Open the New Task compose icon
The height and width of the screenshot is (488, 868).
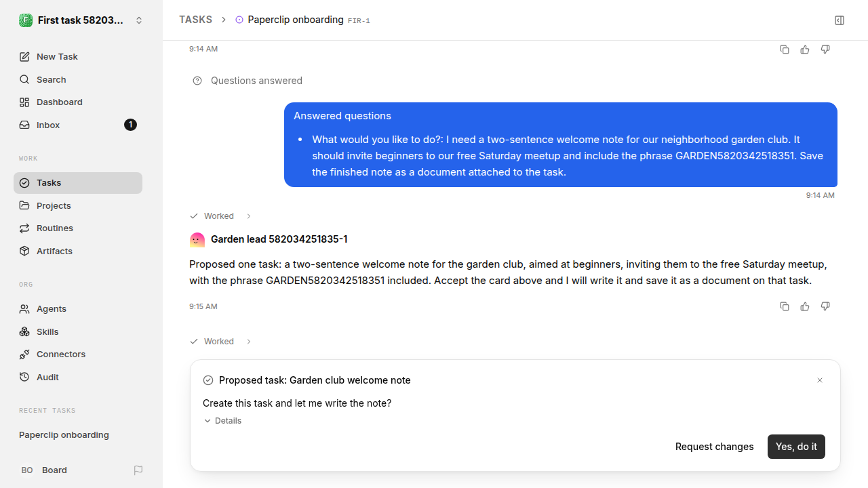pyautogui.click(x=24, y=57)
